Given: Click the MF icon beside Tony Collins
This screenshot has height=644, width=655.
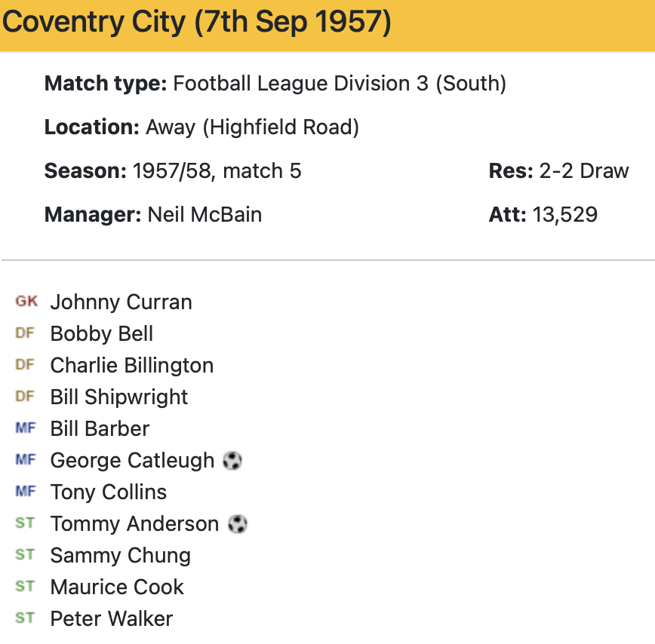Looking at the screenshot, I should 26,492.
